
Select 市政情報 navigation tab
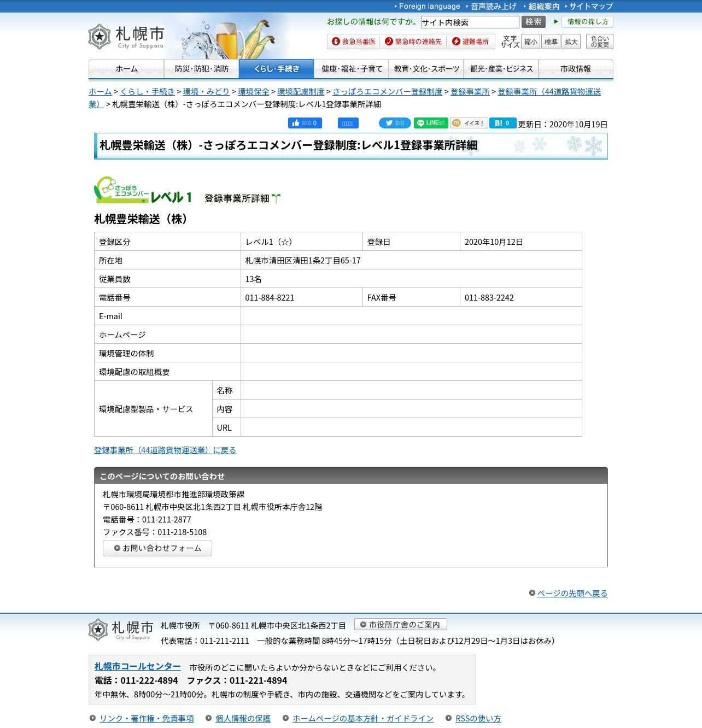click(576, 69)
